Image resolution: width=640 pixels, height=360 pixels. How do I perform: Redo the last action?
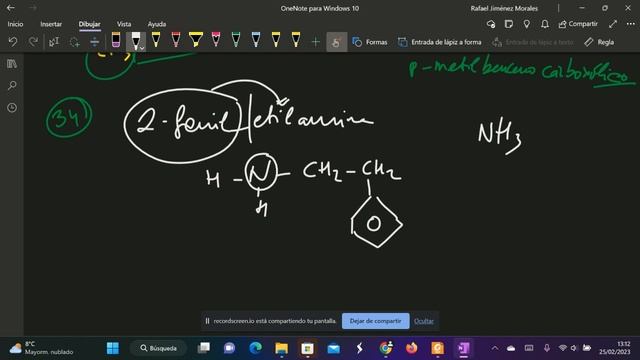pyautogui.click(x=33, y=42)
